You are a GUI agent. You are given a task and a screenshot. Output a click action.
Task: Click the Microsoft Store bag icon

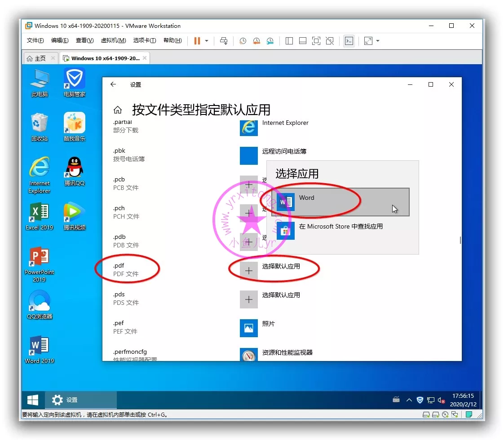[x=286, y=231]
